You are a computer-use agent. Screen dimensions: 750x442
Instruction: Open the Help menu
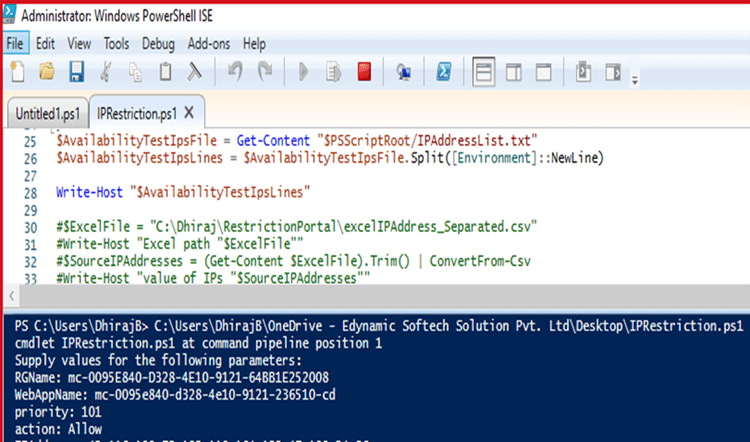coord(254,44)
